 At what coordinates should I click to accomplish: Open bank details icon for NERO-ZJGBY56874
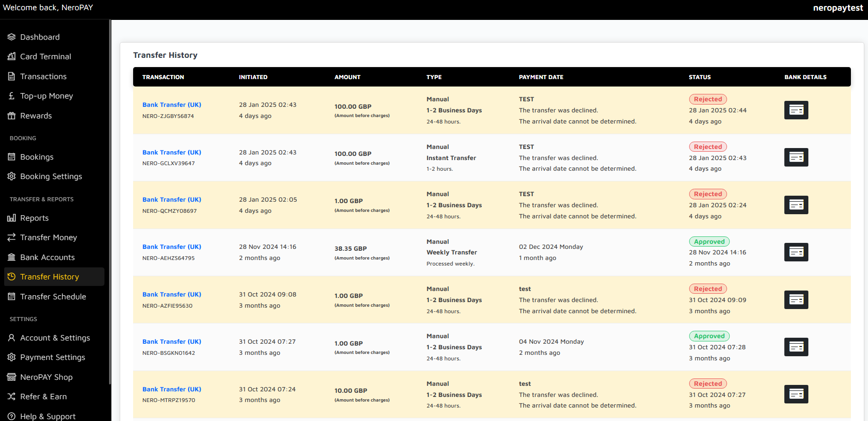pos(796,110)
